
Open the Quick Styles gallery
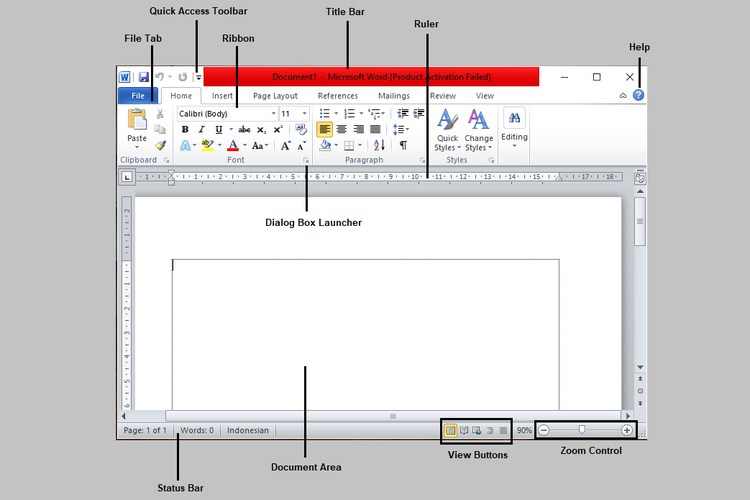point(447,130)
